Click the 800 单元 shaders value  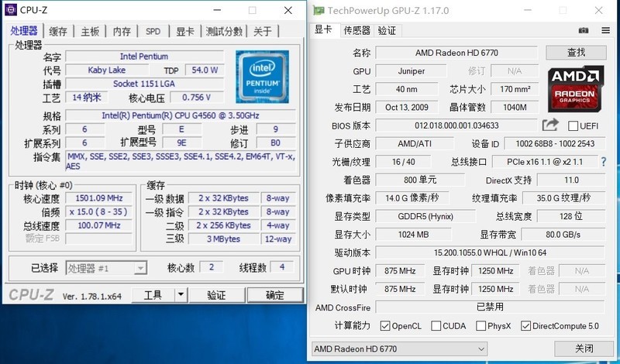[420, 180]
